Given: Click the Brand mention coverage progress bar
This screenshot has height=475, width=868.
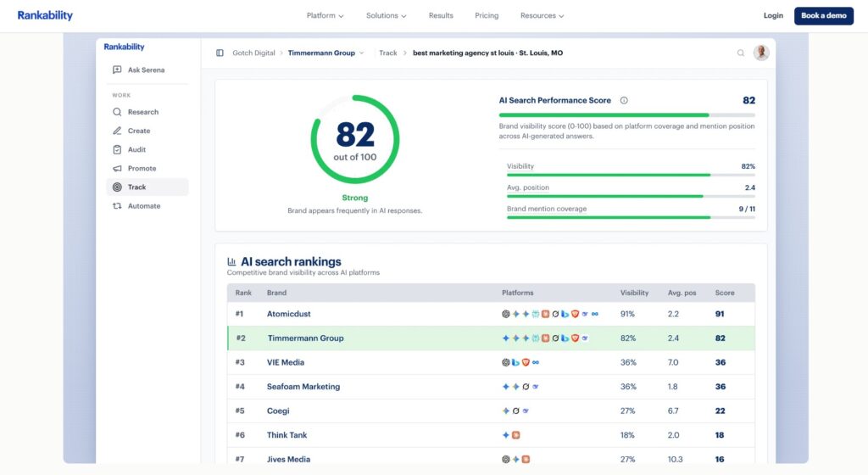Looking at the screenshot, I should point(631,218).
